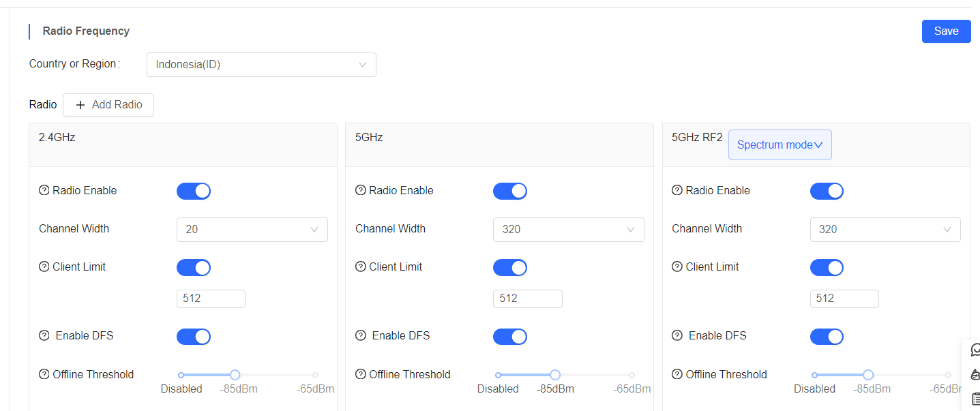This screenshot has width=980, height=411.
Task: Set 5GHz threshold slider to Disabled point
Action: pyautogui.click(x=498, y=375)
